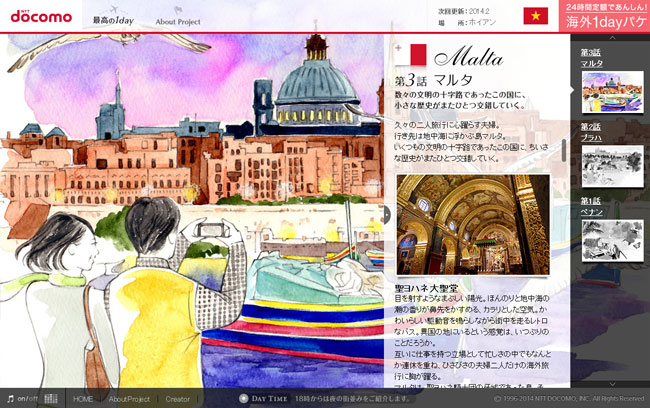The image size is (650, 408).
Task: Click the docomo logo
Action: pyautogui.click(x=40, y=17)
